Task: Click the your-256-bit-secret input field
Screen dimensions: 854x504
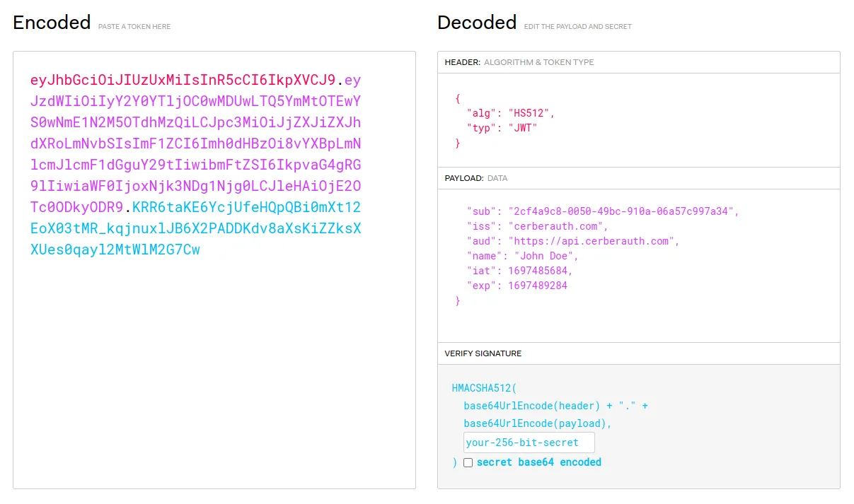Action: click(x=529, y=443)
